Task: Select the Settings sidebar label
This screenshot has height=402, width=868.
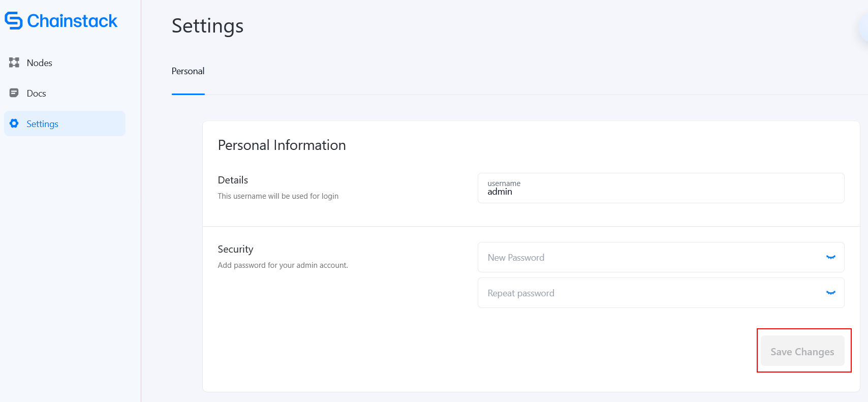Action: pyautogui.click(x=43, y=124)
